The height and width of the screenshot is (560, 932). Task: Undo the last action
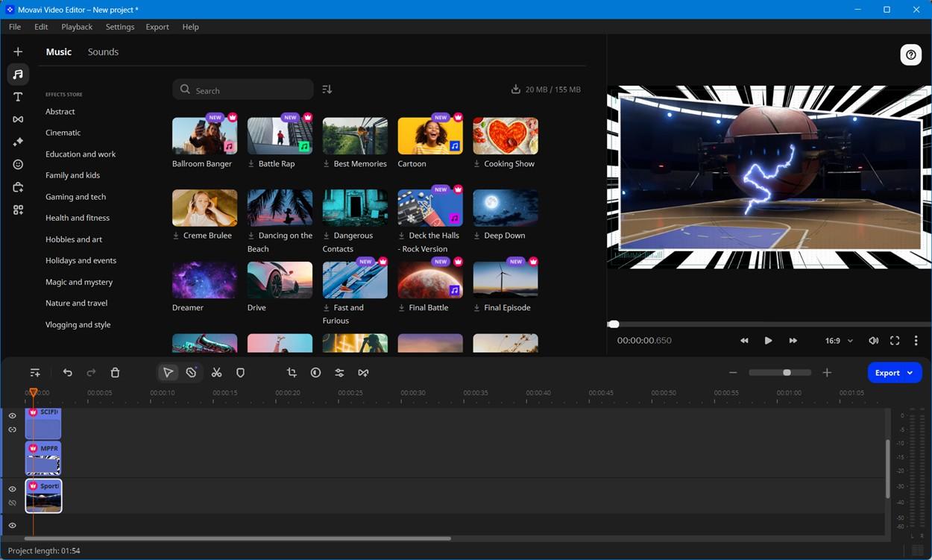(x=68, y=373)
